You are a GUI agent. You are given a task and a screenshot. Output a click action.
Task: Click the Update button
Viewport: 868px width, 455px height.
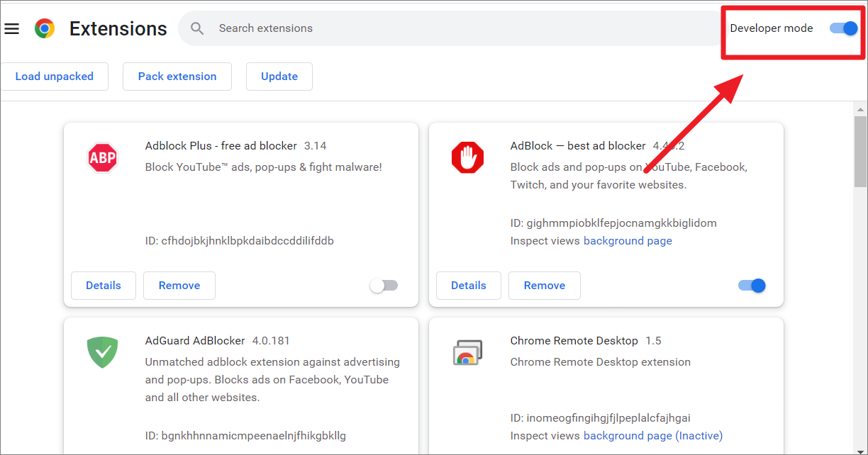(279, 77)
